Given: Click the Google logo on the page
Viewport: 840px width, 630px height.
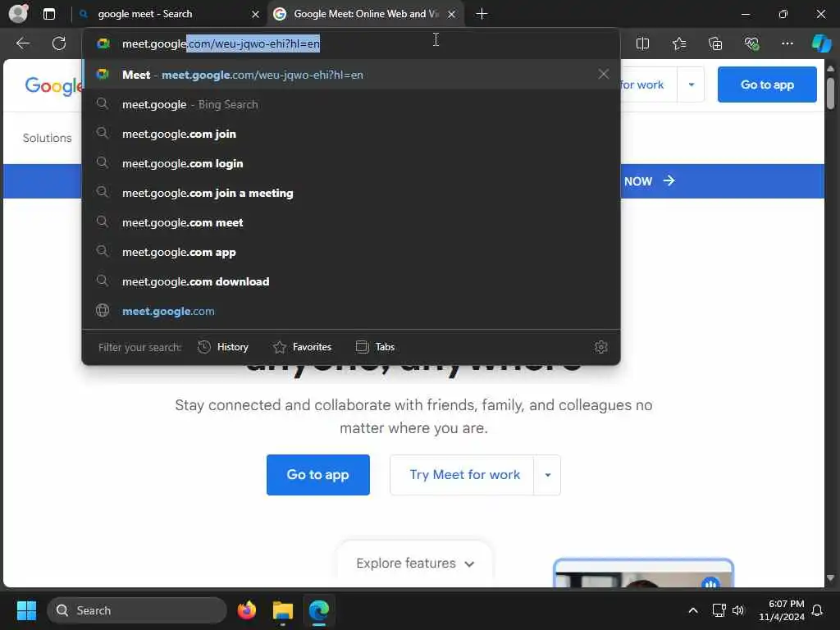Looking at the screenshot, I should (x=53, y=85).
